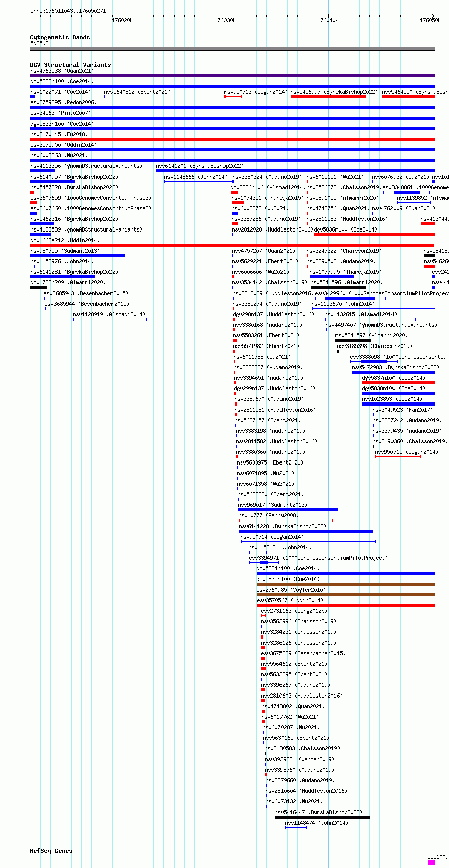The width and height of the screenshot is (449, 868).
Task: Open nsv969017 (Sudmant2013) variant
Action: pos(272,505)
